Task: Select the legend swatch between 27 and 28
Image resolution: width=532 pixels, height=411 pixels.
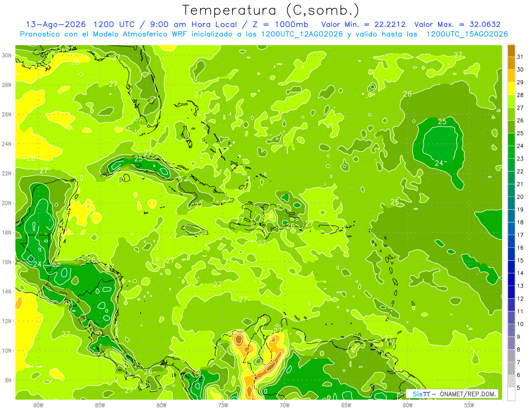Action: [x=511, y=102]
